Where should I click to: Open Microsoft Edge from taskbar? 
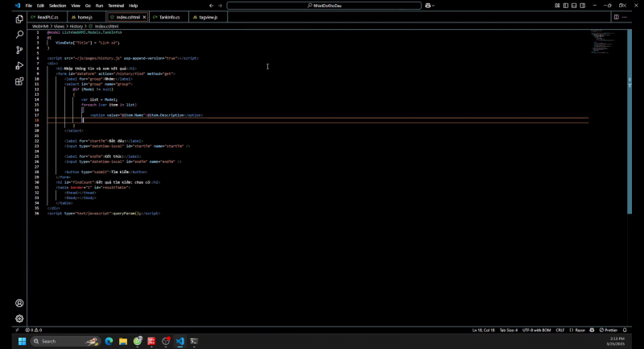(109, 341)
